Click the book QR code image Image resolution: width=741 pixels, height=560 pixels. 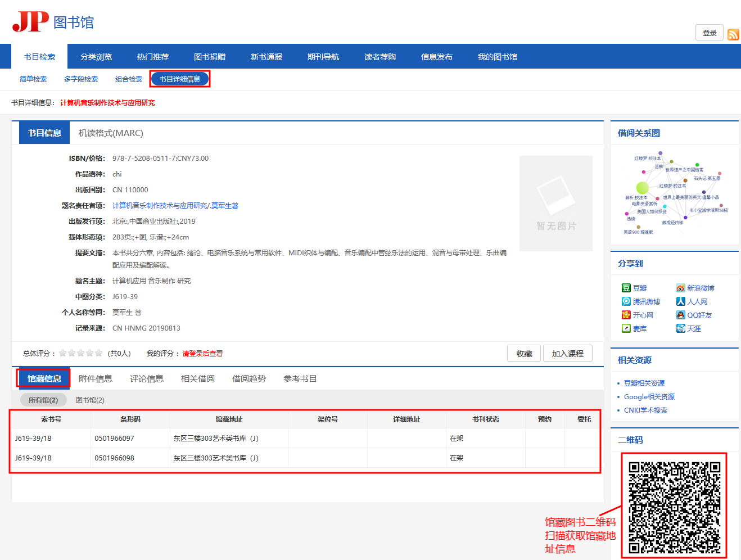pyautogui.click(x=674, y=507)
